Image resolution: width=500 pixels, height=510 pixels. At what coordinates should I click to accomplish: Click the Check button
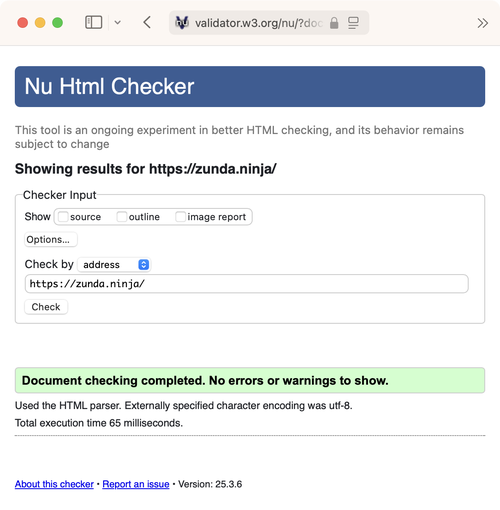click(46, 307)
